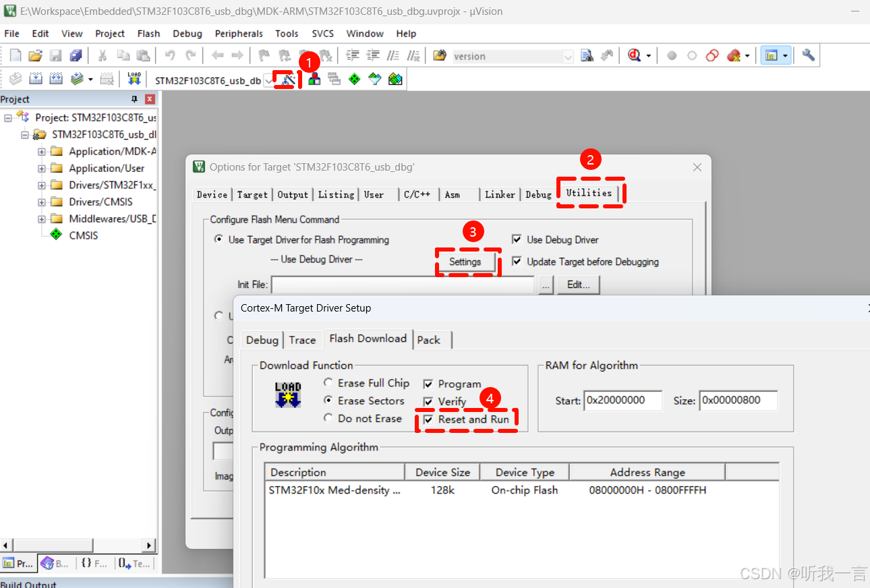870x588 pixels.
Task: Click the Save All toolbar icon
Action: coord(76,56)
